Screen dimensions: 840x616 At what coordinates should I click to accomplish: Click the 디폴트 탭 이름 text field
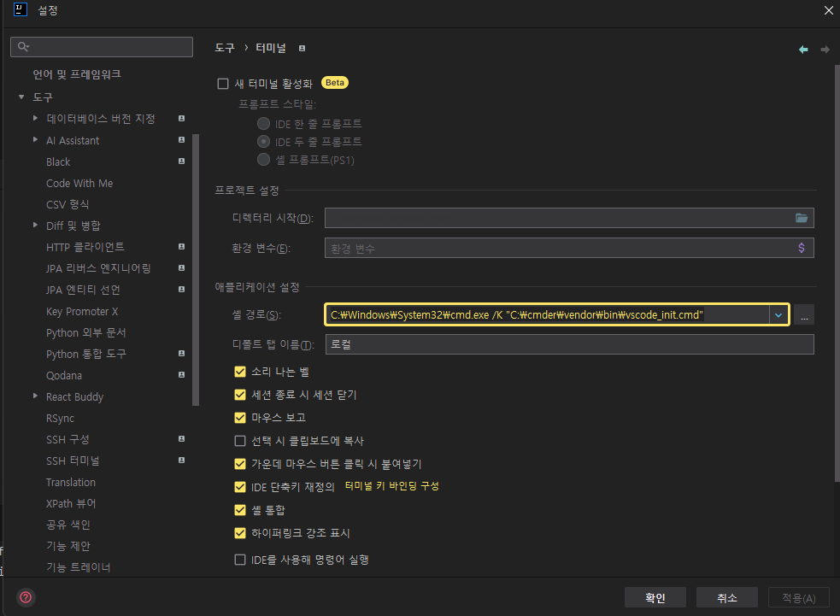click(568, 344)
